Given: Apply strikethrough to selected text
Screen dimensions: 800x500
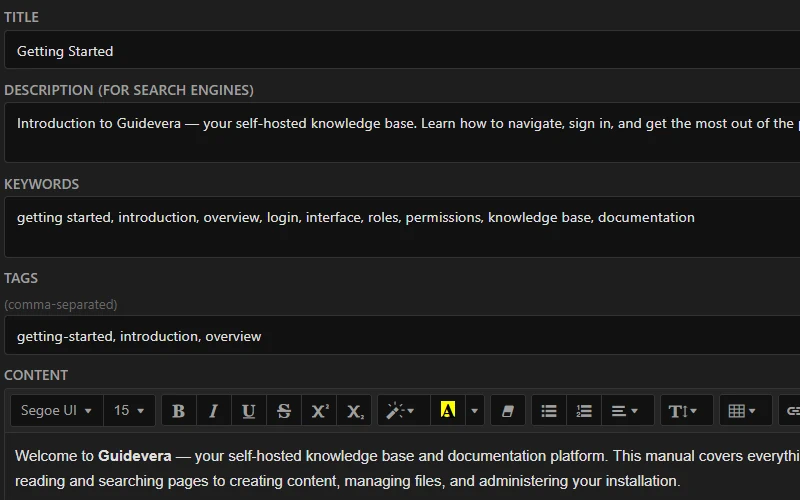Looking at the screenshot, I should point(284,411).
